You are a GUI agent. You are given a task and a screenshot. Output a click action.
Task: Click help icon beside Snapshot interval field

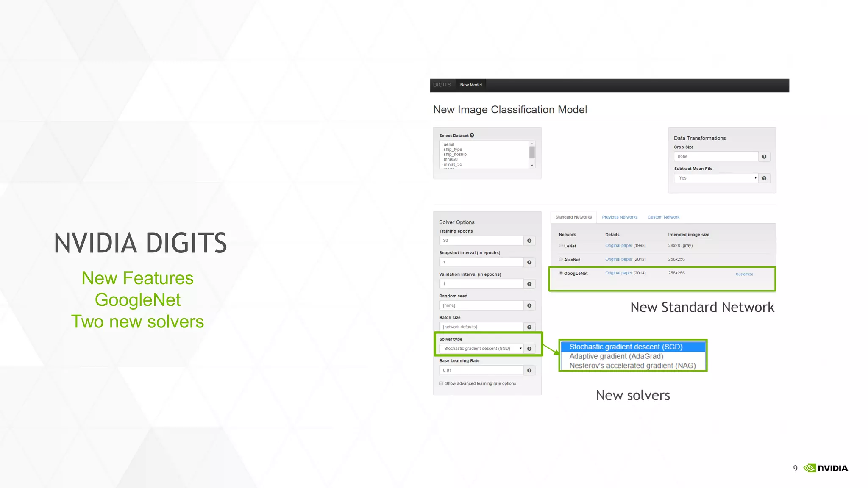coord(529,263)
